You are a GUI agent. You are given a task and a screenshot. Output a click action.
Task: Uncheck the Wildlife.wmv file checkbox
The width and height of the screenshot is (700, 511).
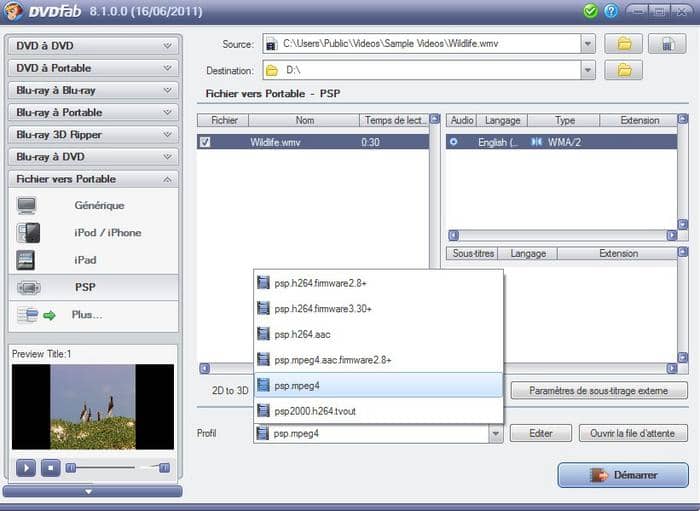pyautogui.click(x=205, y=142)
